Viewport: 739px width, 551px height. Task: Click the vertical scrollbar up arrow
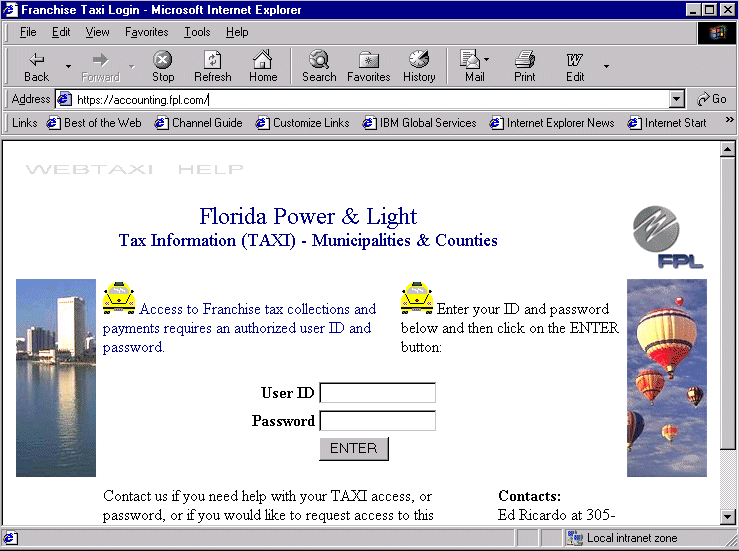tap(727, 149)
